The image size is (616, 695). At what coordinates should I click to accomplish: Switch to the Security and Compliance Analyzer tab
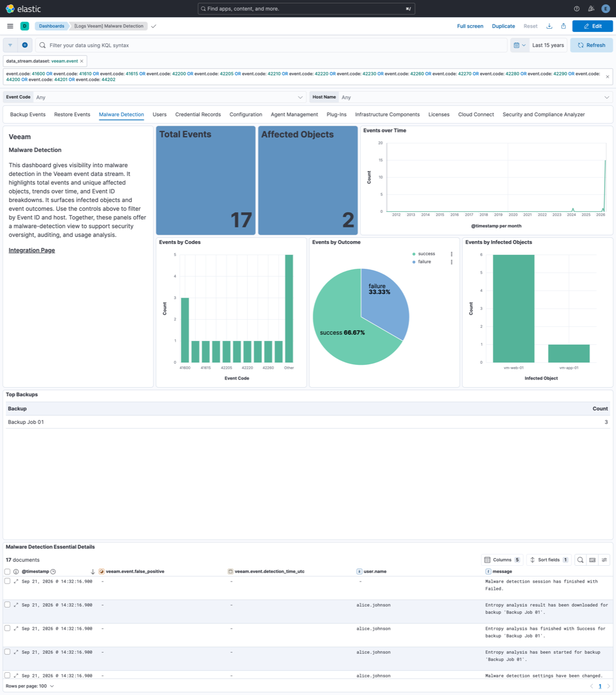click(x=544, y=115)
